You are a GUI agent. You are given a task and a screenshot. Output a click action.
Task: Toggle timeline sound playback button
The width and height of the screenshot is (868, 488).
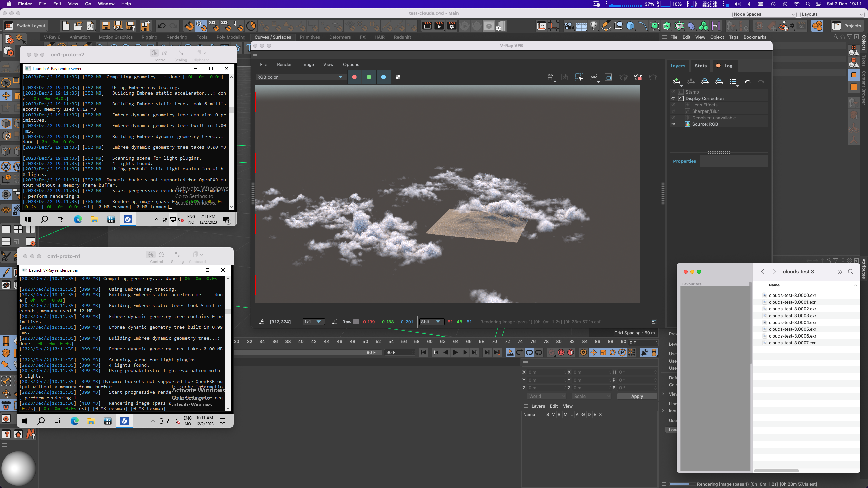pos(644,352)
